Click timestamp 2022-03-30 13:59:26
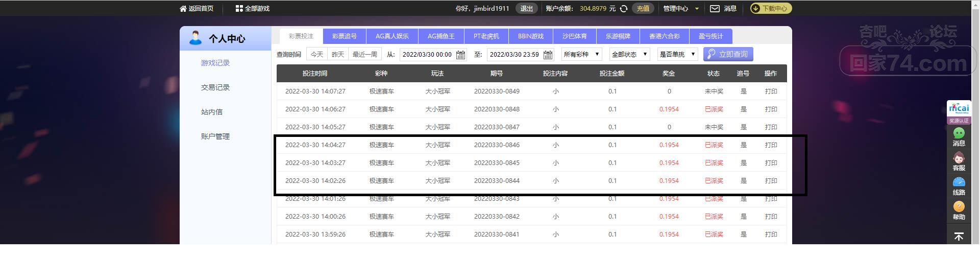Viewport: 980px width, 280px height. pos(315,235)
